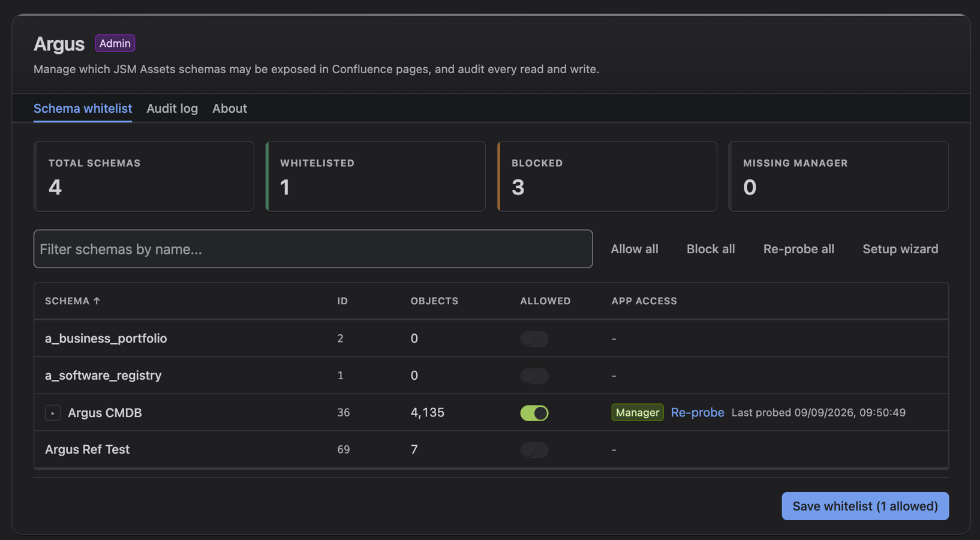Click ID 36 in Argus CMDB row
The image size is (980, 540).
(343, 413)
